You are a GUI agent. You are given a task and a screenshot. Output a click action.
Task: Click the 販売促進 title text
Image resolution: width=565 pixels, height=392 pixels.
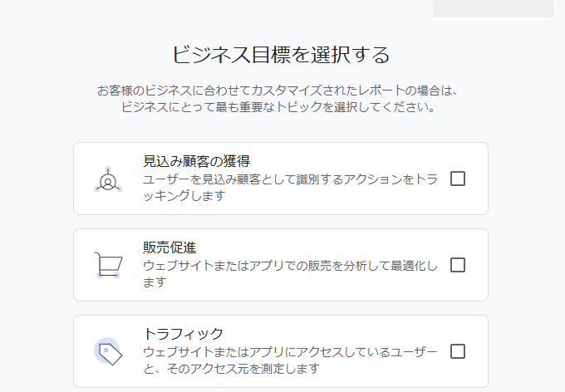tap(169, 247)
